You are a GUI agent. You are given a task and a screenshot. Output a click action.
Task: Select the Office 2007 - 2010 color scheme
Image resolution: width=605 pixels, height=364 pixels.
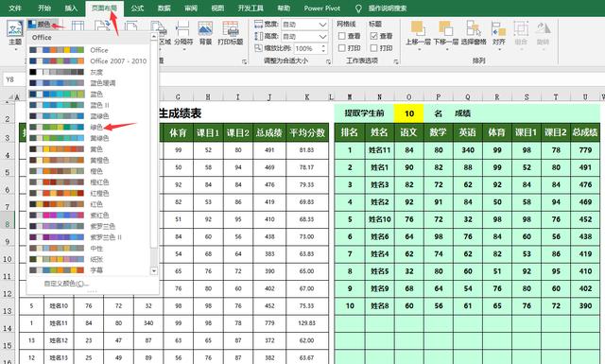pos(89,61)
